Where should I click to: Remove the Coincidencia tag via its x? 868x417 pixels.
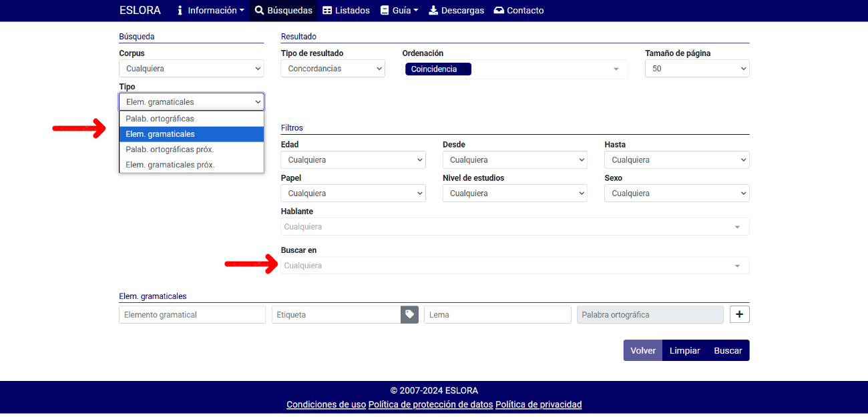465,69
